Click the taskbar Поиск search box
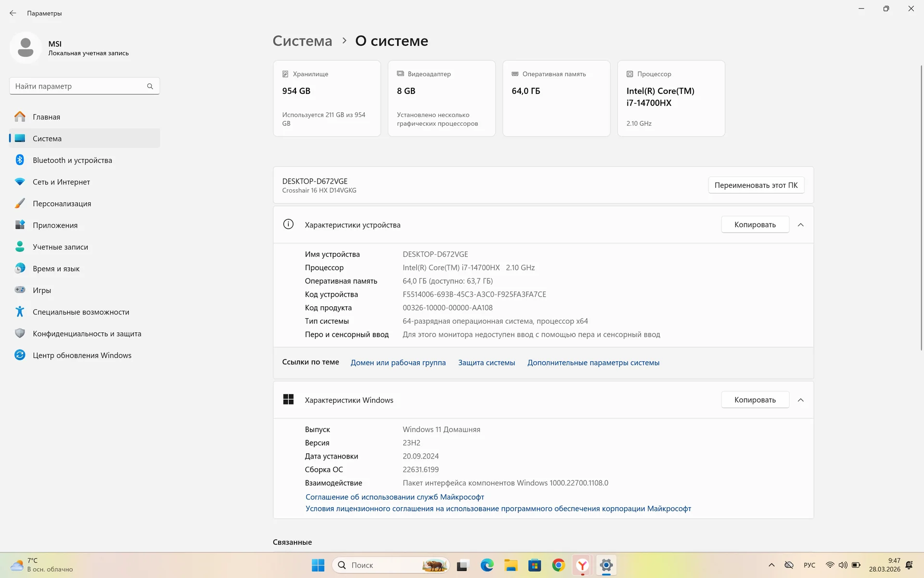 (x=390, y=565)
